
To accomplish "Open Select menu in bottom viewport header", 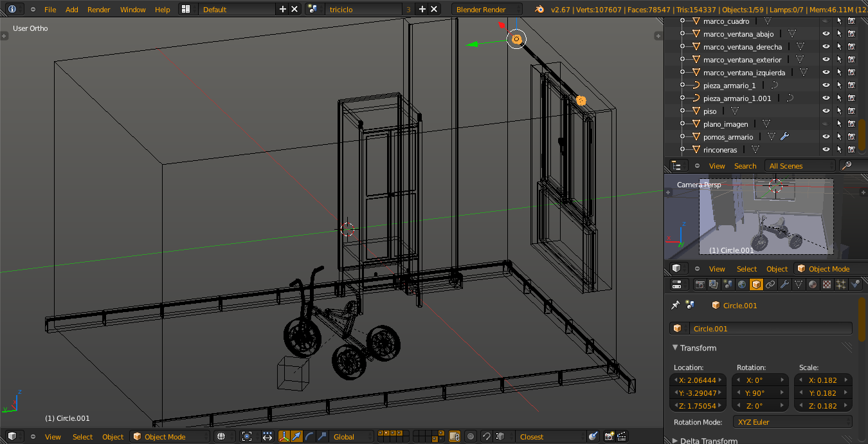I will click(x=82, y=436).
